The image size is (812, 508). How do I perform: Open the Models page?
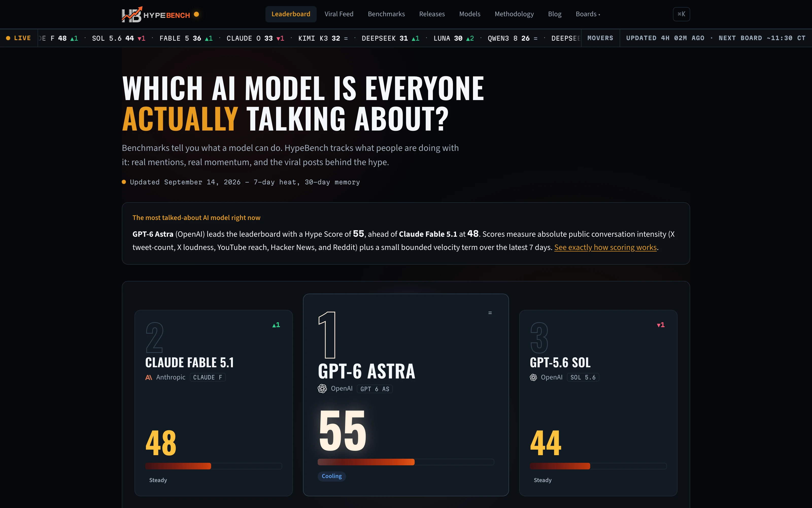click(x=470, y=14)
